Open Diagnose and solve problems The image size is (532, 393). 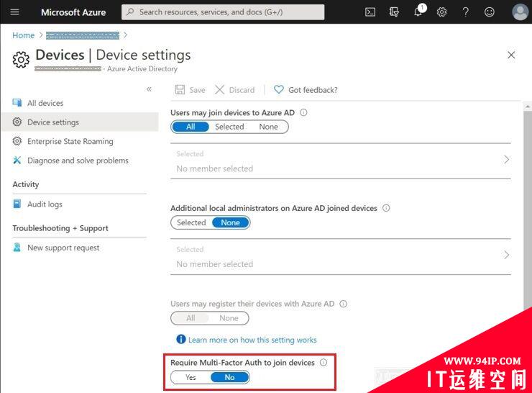point(80,161)
